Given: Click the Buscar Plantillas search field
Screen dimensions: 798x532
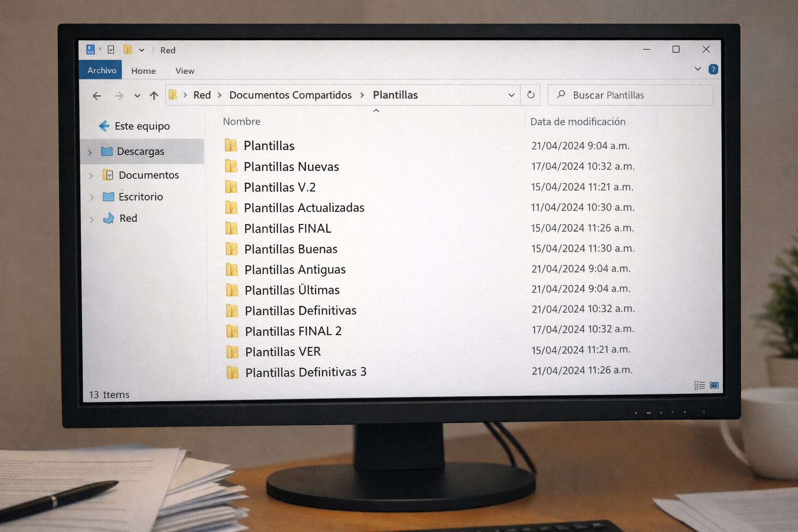Looking at the screenshot, I should coord(631,95).
